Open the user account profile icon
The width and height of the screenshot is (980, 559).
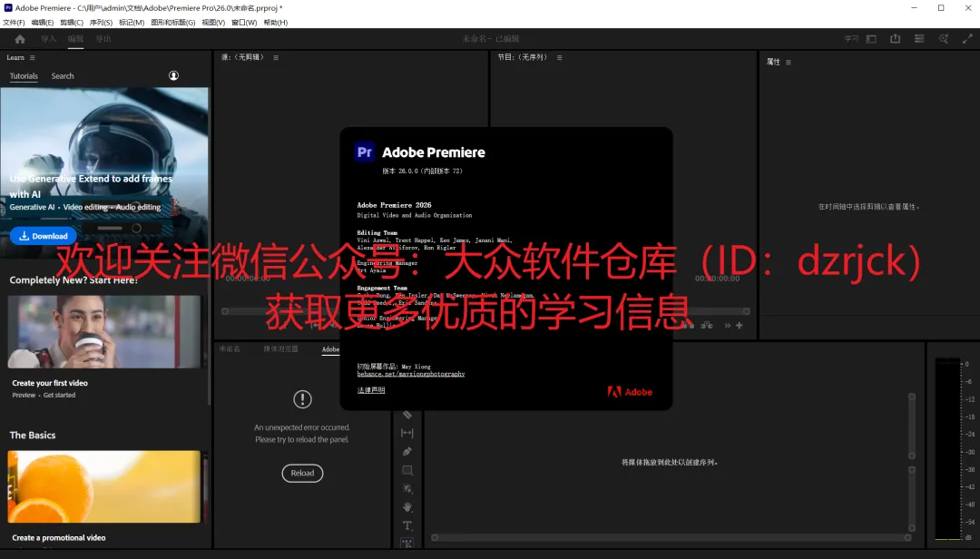coord(173,75)
